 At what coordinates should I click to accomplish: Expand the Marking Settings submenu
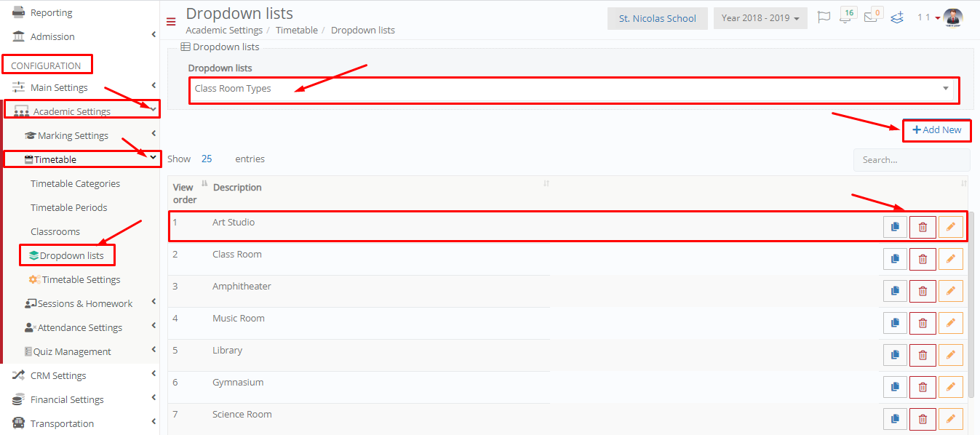coord(81,135)
